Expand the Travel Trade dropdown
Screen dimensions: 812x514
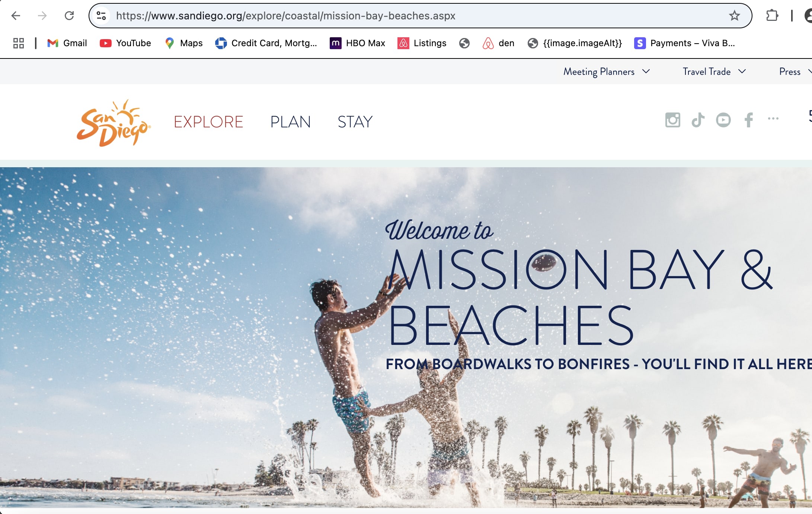point(714,72)
